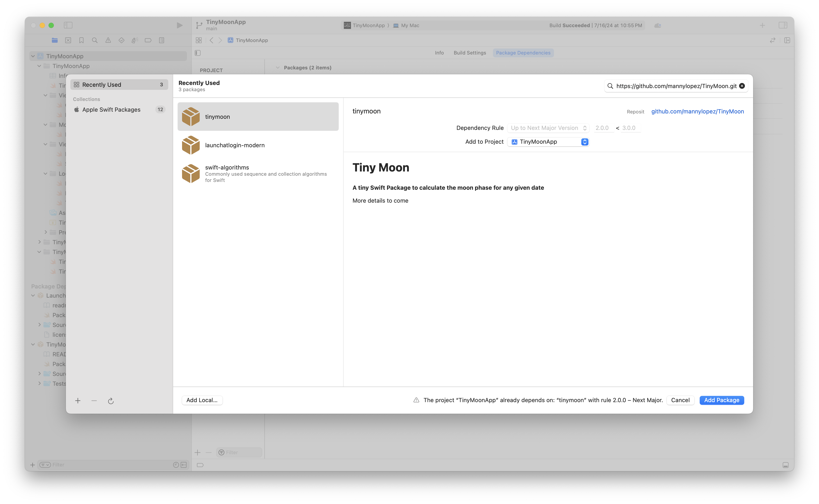
Task: Select Recently Used in the sidebar
Action: click(119, 85)
